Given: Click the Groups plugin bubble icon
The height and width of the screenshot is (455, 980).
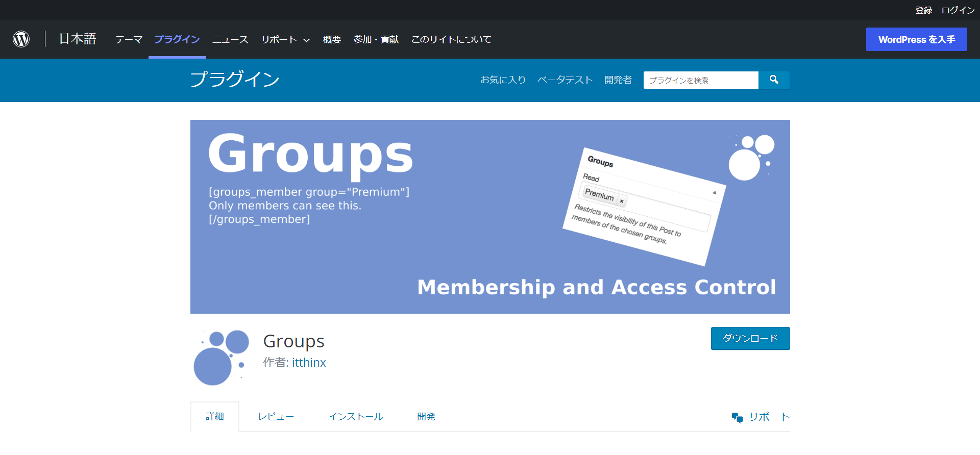Looking at the screenshot, I should point(220,358).
